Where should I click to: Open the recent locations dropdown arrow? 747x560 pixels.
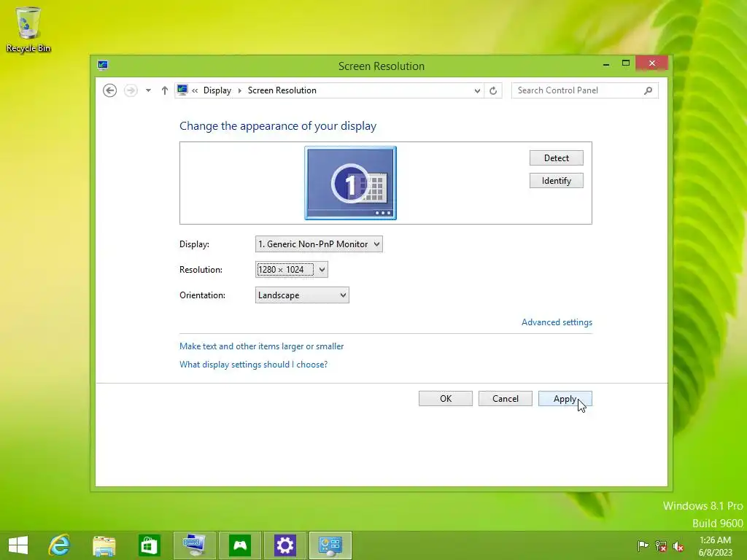tap(149, 90)
